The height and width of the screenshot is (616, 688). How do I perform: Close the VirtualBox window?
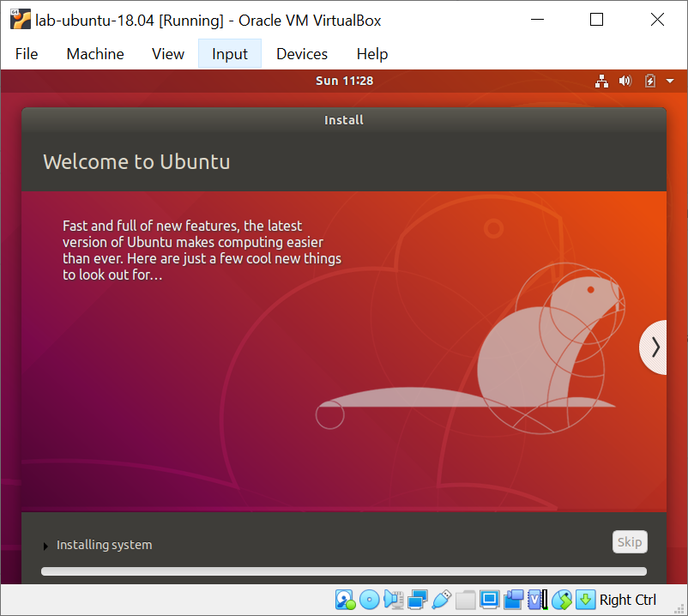tap(657, 20)
